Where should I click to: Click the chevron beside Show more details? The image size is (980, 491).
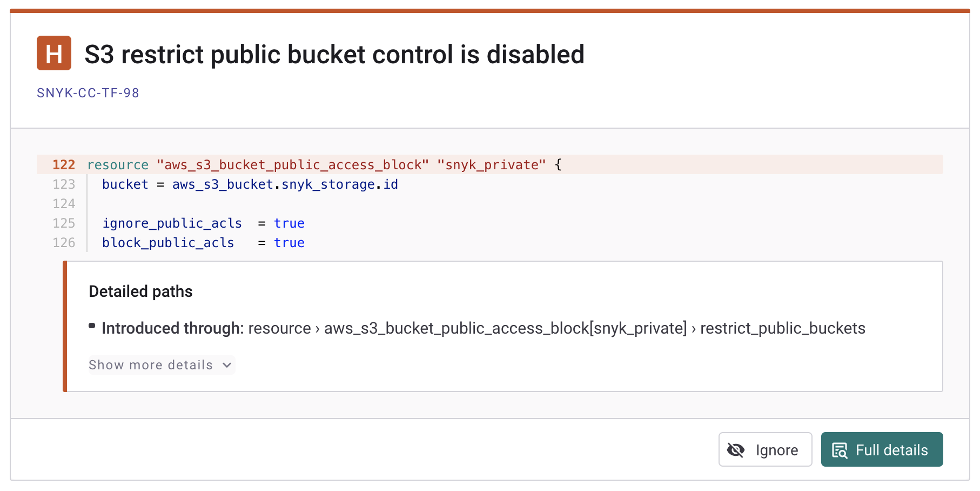tap(227, 365)
